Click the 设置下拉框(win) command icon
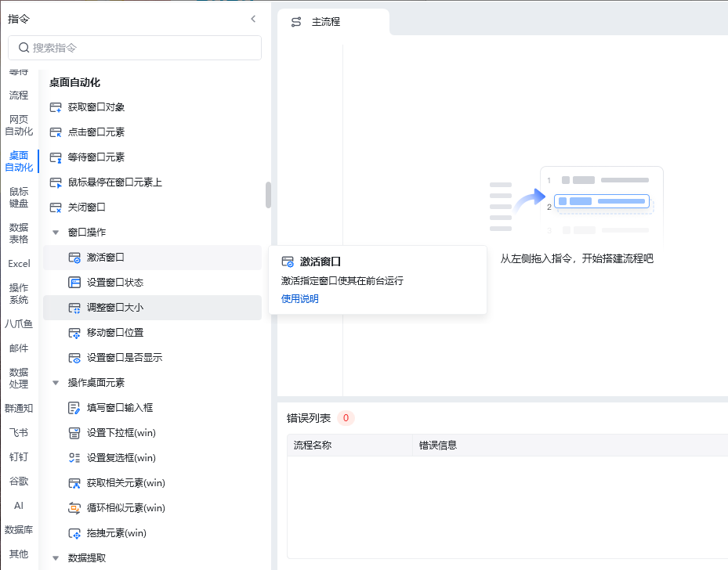The height and width of the screenshot is (570, 728). coord(74,433)
